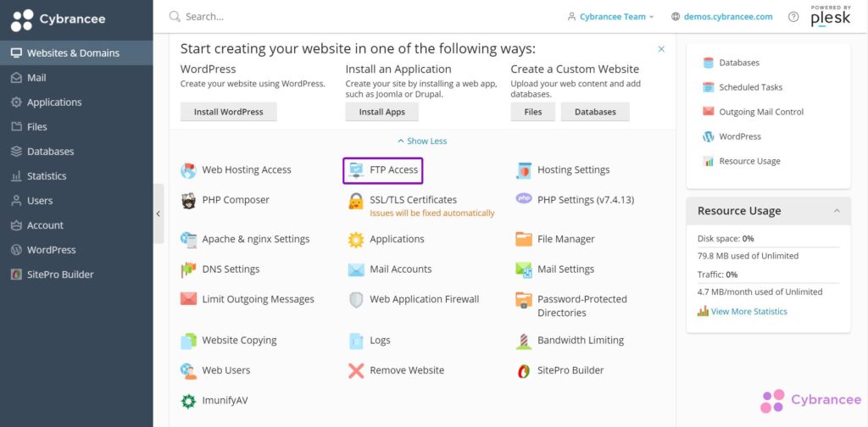Screen dimensions: 868x427
Task: Open Mail Settings icon
Action: 524,269
